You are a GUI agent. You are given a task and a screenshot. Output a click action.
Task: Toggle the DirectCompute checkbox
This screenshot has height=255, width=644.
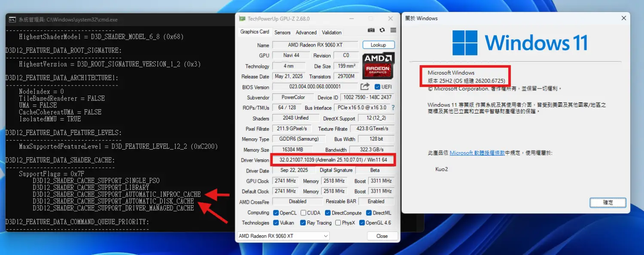(x=328, y=213)
